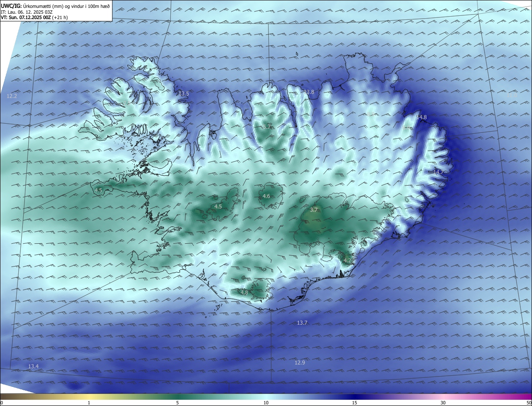Click the 4.2 value on the map
The image size is (532, 406).
click(347, 260)
